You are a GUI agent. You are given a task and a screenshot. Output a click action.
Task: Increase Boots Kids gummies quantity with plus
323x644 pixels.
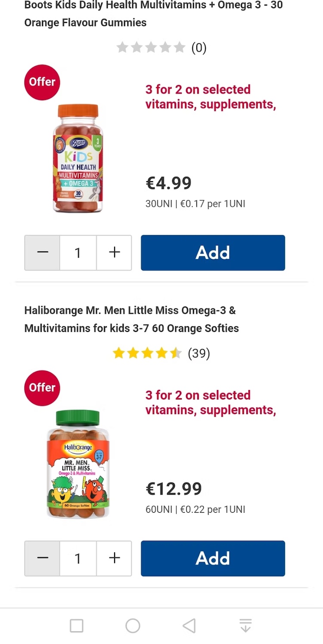pyautogui.click(x=114, y=253)
